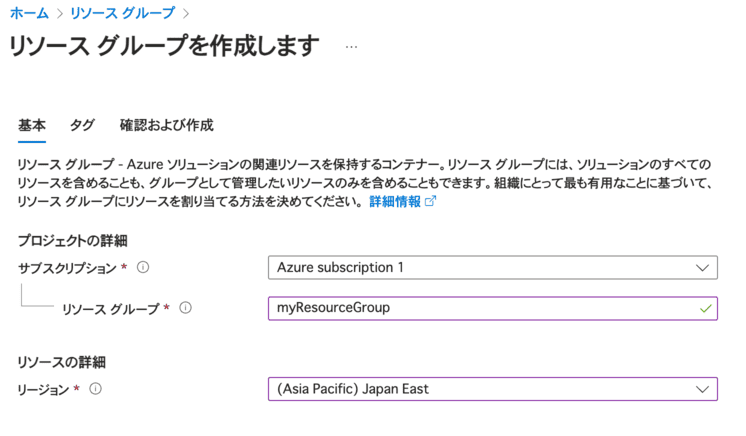The height and width of the screenshot is (436, 746).
Task: Click the info icon beside リソース グループ field label
Action: tap(185, 309)
